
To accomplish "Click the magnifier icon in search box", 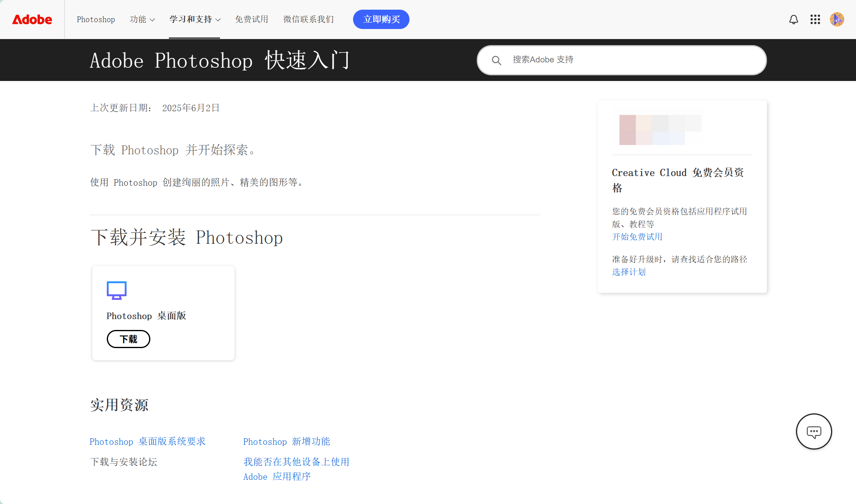I will click(x=497, y=60).
